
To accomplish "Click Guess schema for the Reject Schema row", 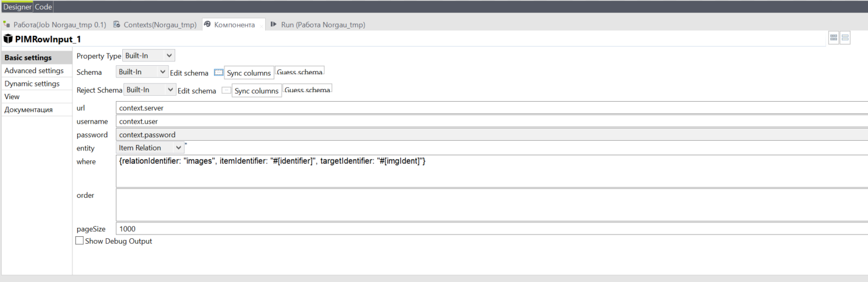I will tap(308, 90).
